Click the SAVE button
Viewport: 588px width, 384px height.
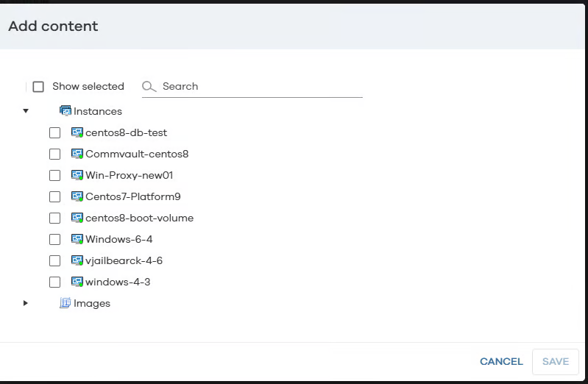coord(556,362)
